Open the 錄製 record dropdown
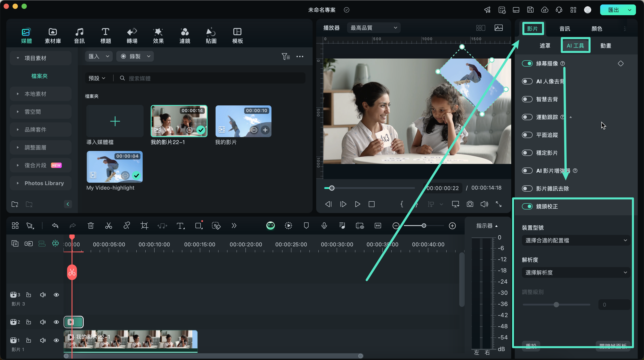This screenshot has height=360, width=644. [x=135, y=57]
